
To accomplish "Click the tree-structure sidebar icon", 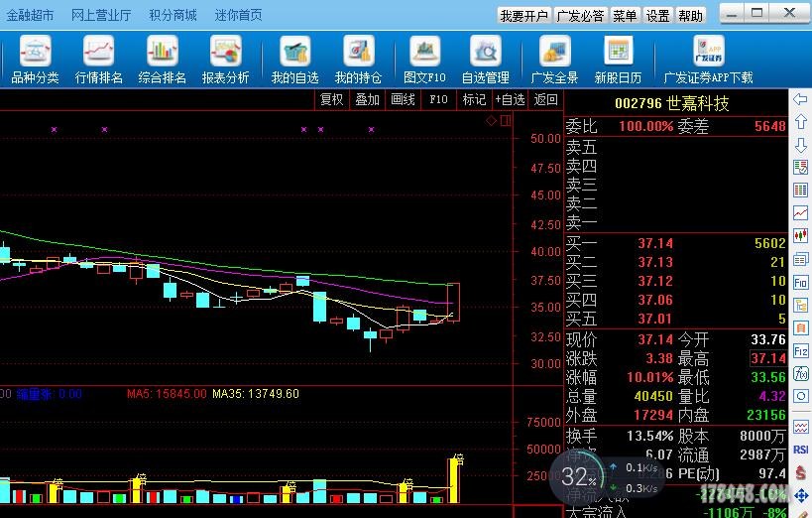I will (x=801, y=305).
